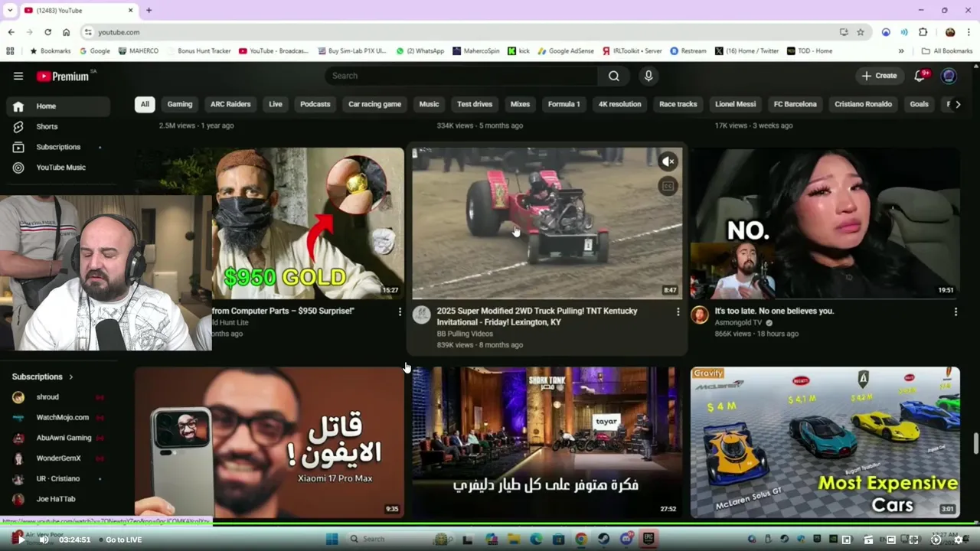Select the ARC Raiders chip
Viewport: 980px width, 551px height.
[x=230, y=104]
